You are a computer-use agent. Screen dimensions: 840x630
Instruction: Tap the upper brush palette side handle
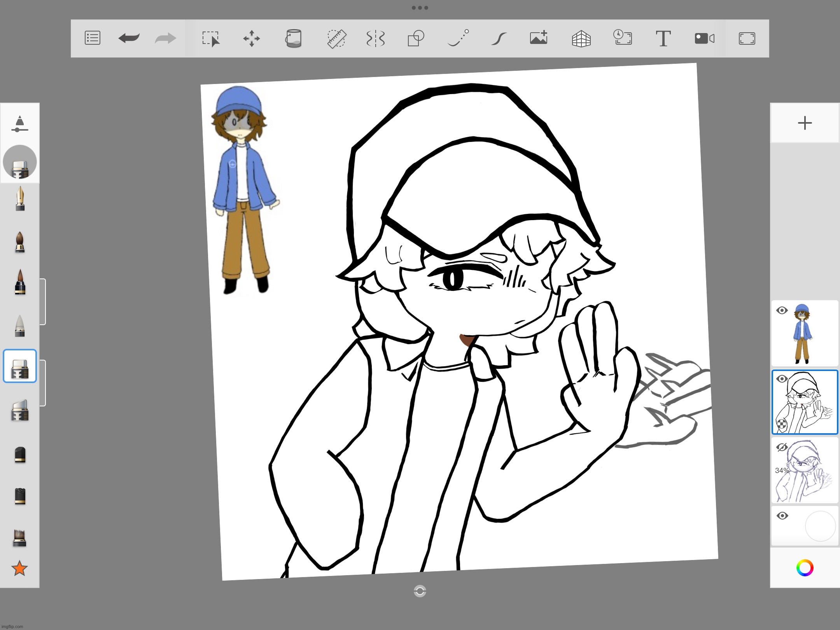[x=43, y=301]
